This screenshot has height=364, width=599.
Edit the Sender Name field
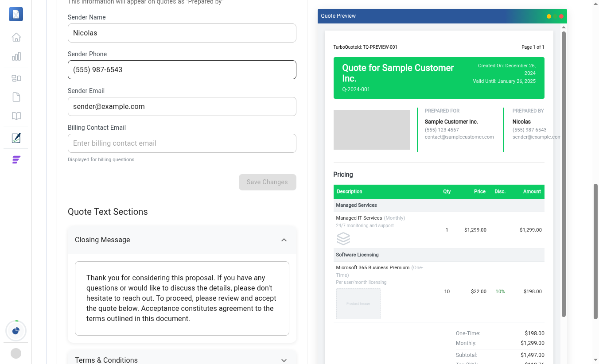pyautogui.click(x=182, y=33)
